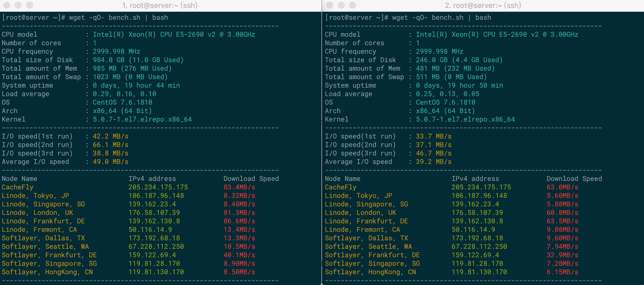Focus the window titled '1. root@server:~ (ssh)'
This screenshot has height=285, width=644.
pyautogui.click(x=160, y=5)
